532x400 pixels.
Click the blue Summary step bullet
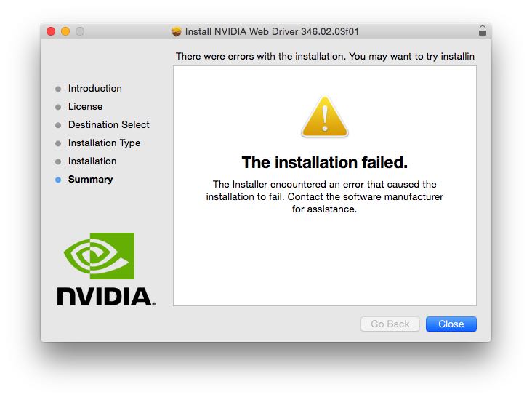pos(58,180)
